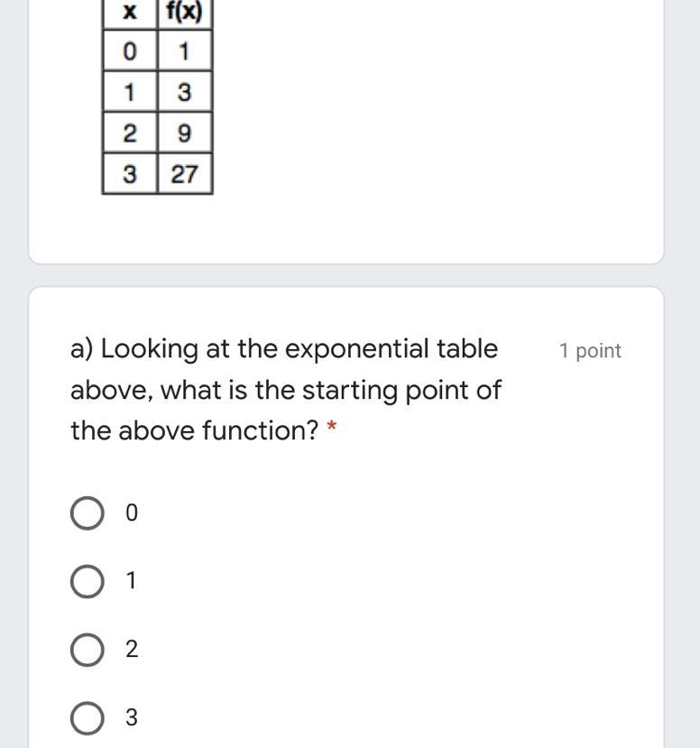Mark the radio button for answer 3
Screen dimensions: 700x748
click(x=87, y=718)
